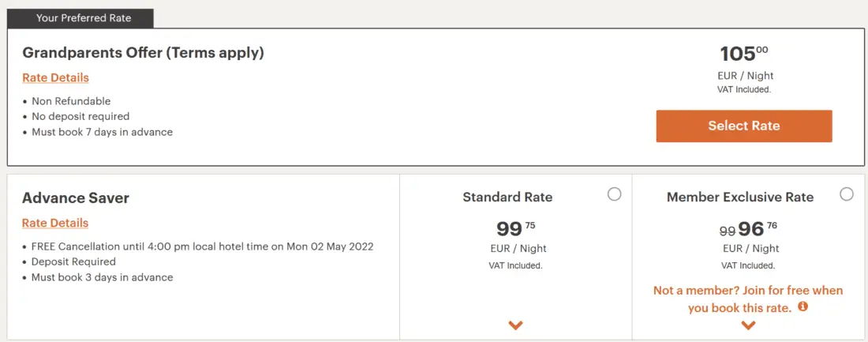
Task: Open Rate Details for the Grandparents Offer
Action: coord(55,77)
